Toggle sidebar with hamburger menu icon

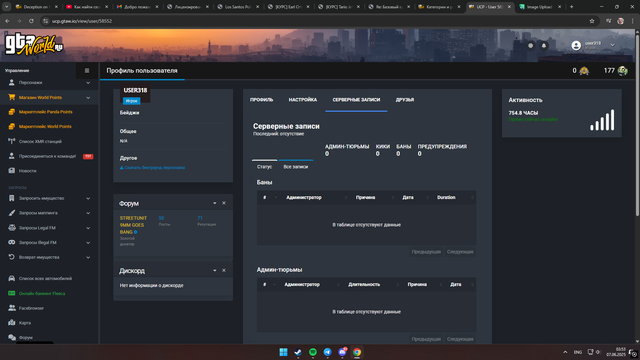pyautogui.click(x=87, y=71)
